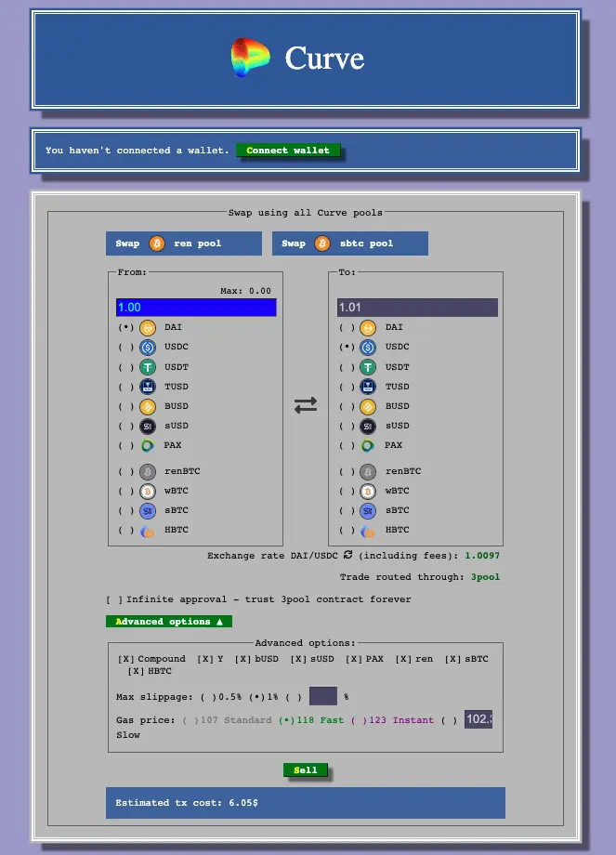Click the DAI coin icon in To list
The width and height of the screenshot is (616, 855).
[368, 328]
